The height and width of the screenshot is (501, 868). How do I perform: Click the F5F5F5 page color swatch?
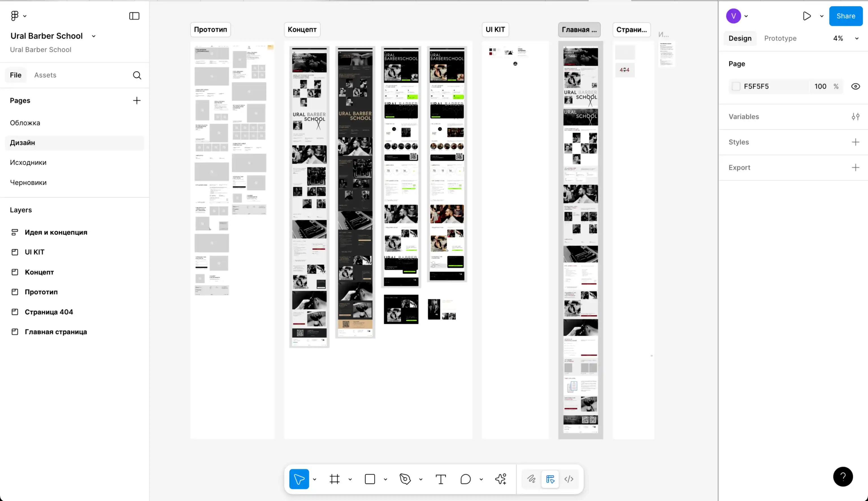(736, 86)
